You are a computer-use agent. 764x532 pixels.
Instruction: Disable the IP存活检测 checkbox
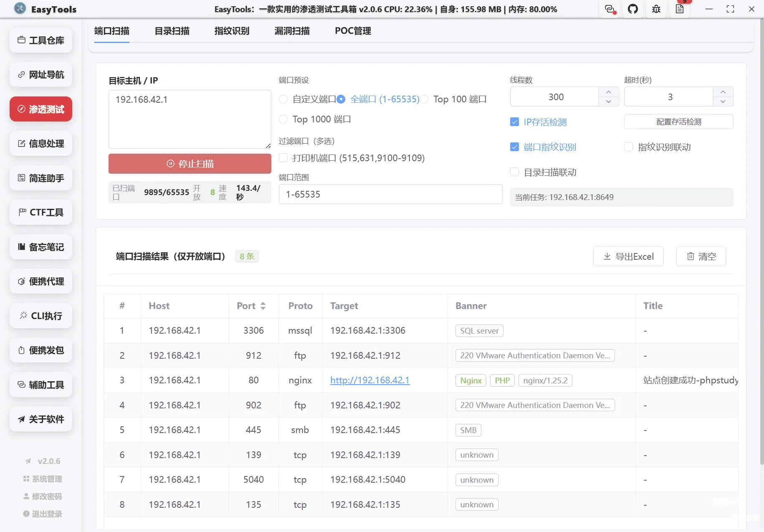pos(514,122)
